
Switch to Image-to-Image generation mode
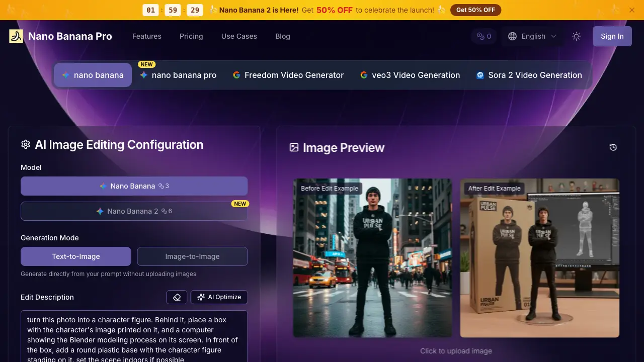pos(192,256)
